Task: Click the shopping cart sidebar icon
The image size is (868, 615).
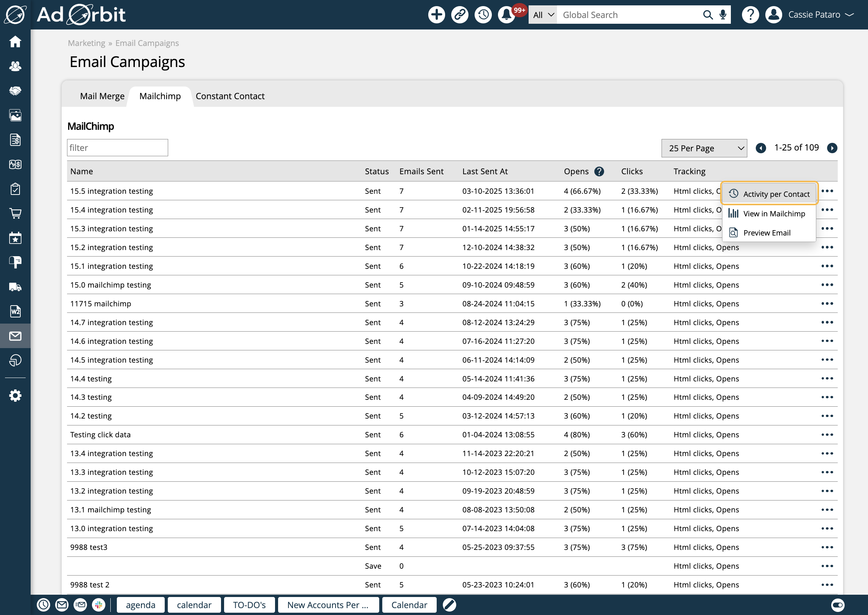Action: point(15,213)
